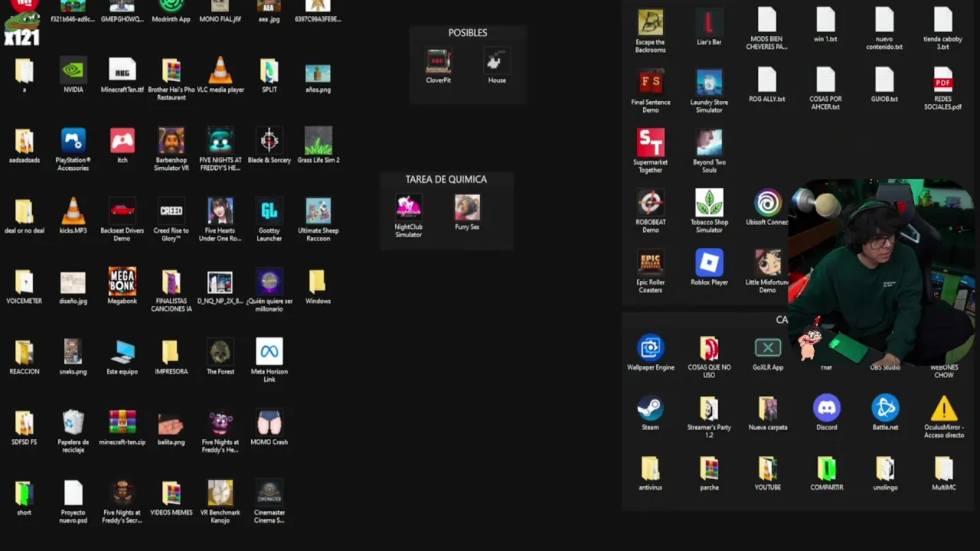The image size is (980, 551).
Task: Launch Barbershop Simulator VR icon
Action: (x=171, y=142)
